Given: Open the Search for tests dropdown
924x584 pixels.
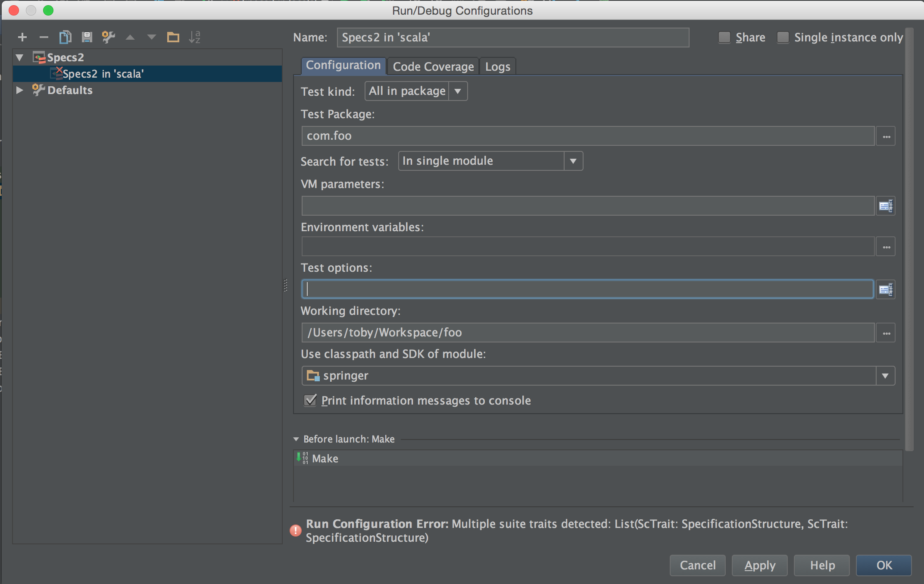Looking at the screenshot, I should [573, 161].
